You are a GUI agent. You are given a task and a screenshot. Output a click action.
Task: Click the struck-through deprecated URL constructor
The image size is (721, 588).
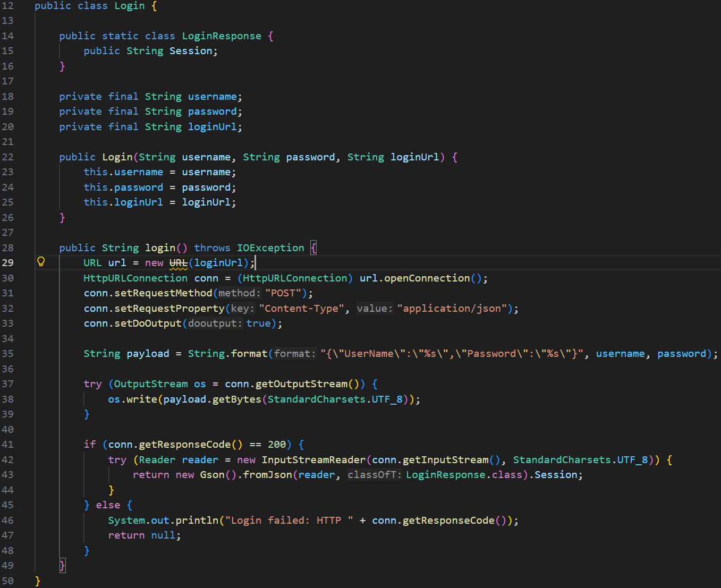pyautogui.click(x=178, y=263)
